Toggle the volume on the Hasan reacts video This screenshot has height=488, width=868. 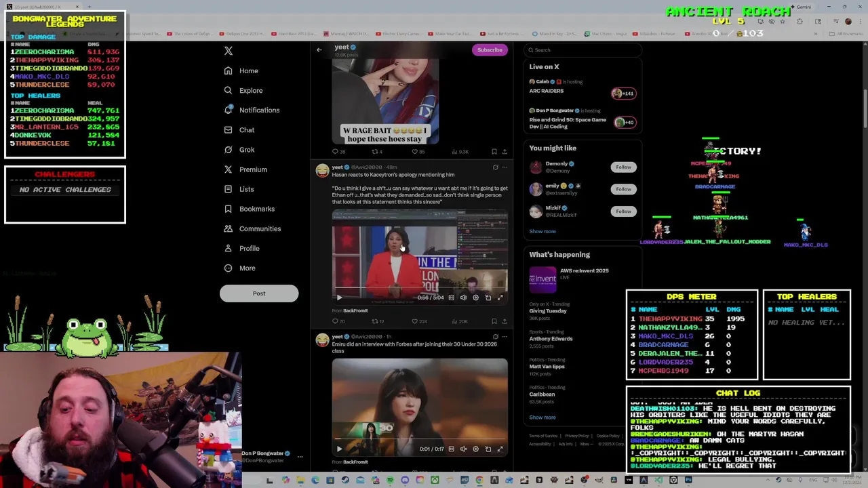coord(463,298)
